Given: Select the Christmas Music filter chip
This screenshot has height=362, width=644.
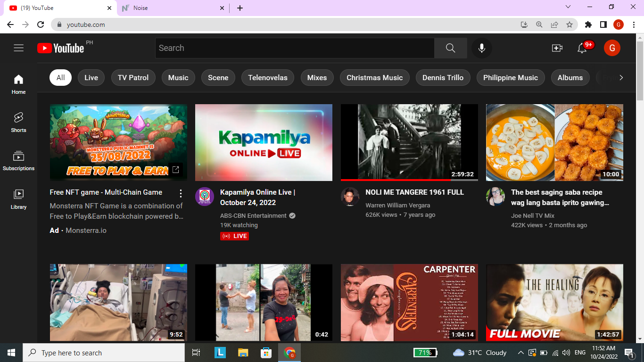Looking at the screenshot, I should coord(375,78).
